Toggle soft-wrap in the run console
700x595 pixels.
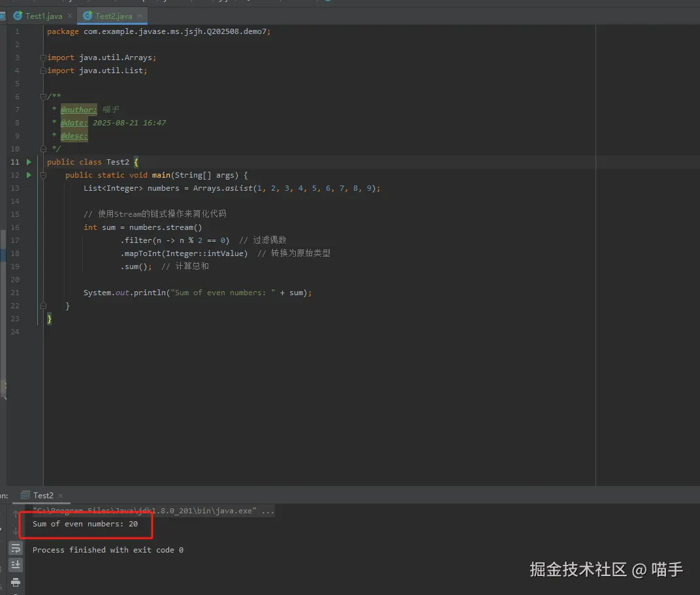click(16, 548)
